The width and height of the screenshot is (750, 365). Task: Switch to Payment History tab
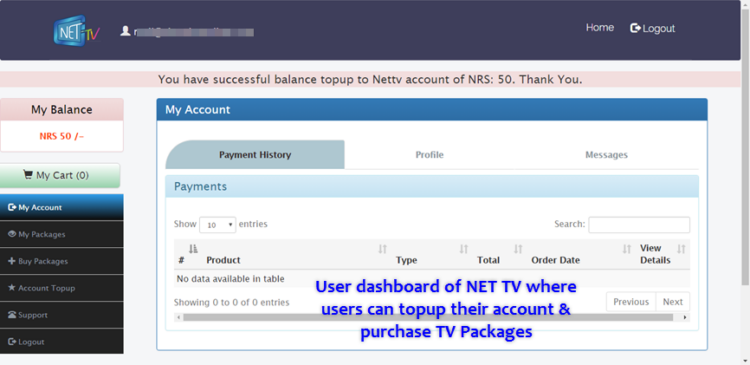point(255,155)
